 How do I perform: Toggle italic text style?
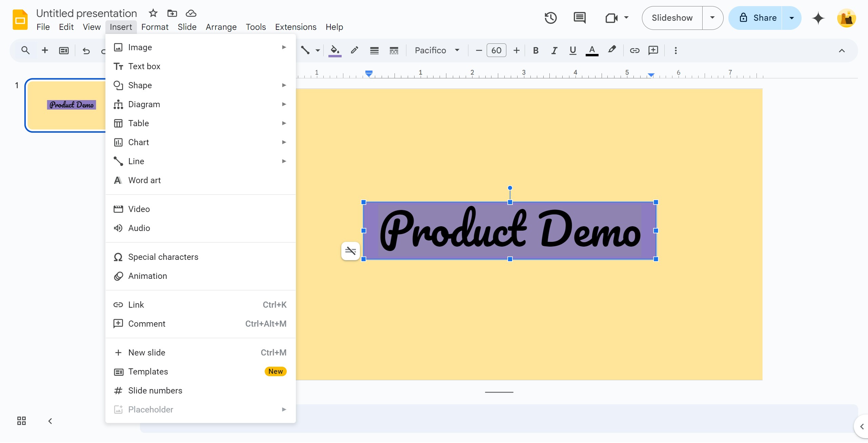[554, 50]
